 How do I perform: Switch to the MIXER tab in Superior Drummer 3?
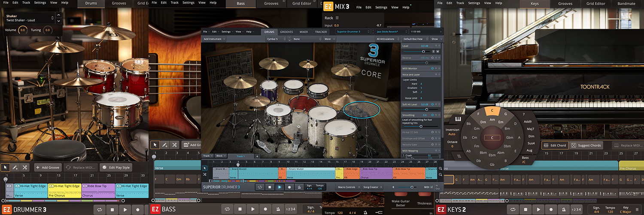pyautogui.click(x=304, y=32)
